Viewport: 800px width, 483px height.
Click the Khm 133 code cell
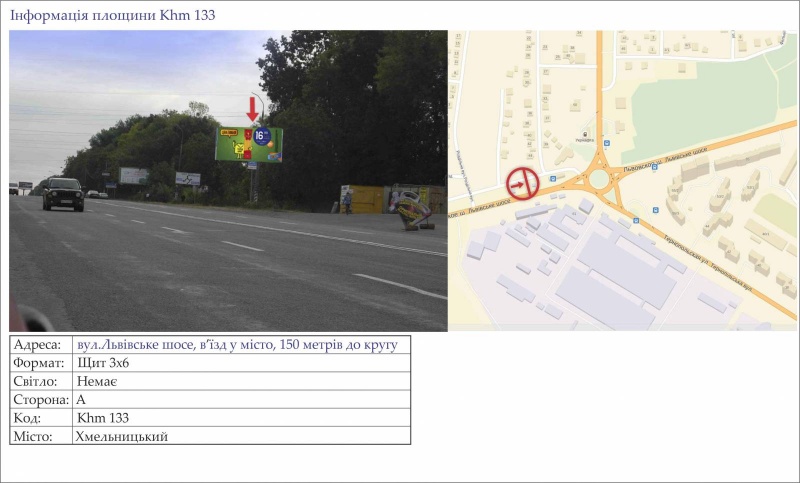(x=241, y=418)
